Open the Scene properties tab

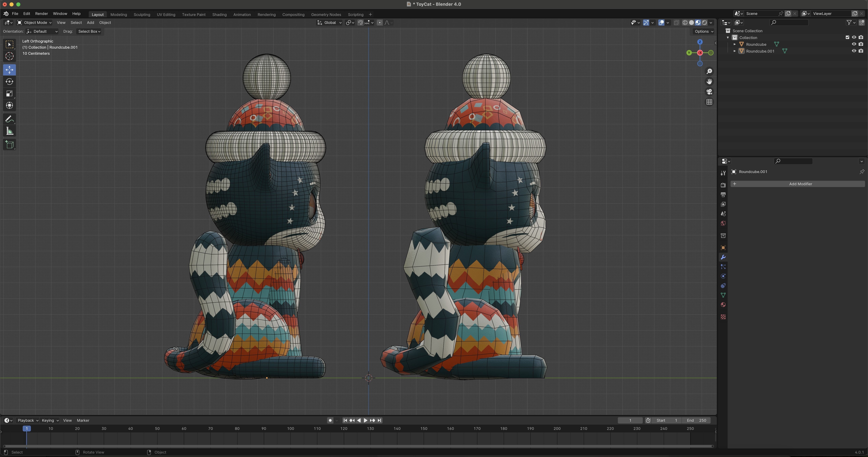point(723,214)
